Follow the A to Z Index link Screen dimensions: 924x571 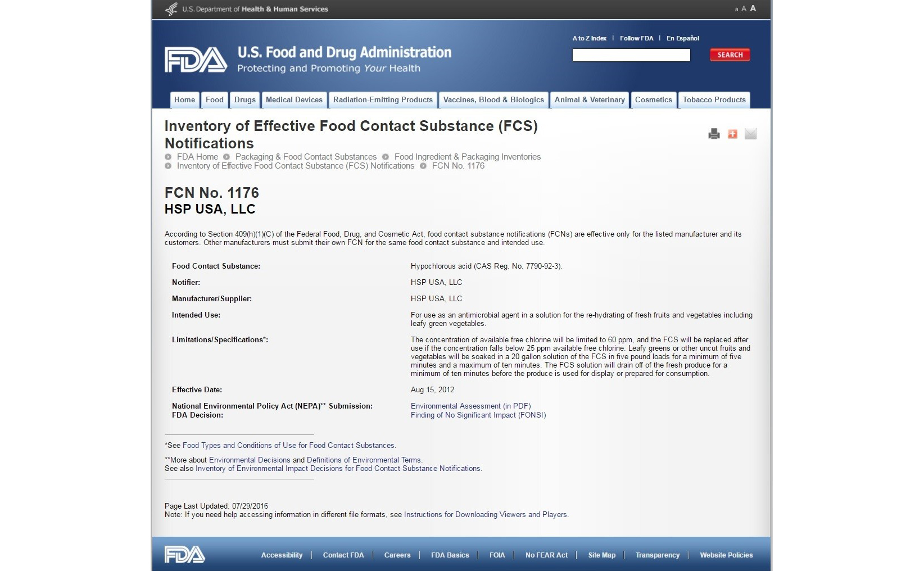coord(589,38)
